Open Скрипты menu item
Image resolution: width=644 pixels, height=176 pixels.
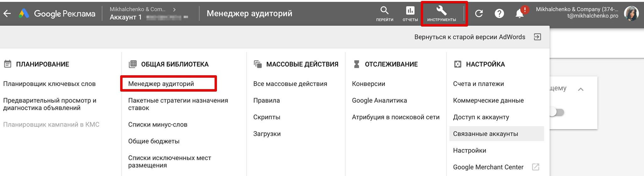pyautogui.click(x=267, y=117)
